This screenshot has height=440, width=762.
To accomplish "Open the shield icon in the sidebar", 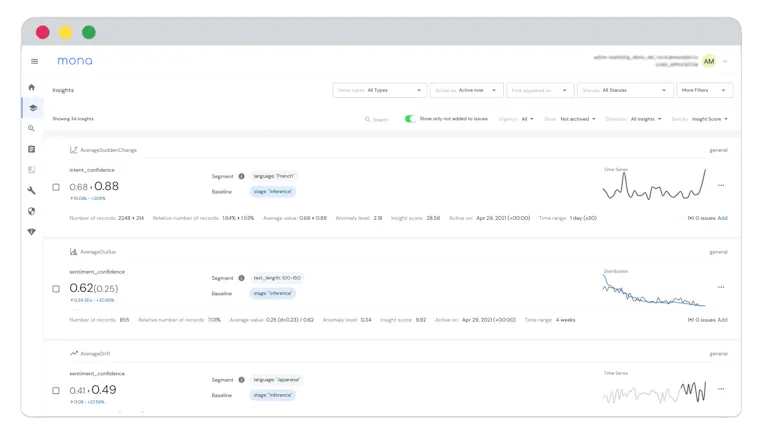I will (32, 211).
